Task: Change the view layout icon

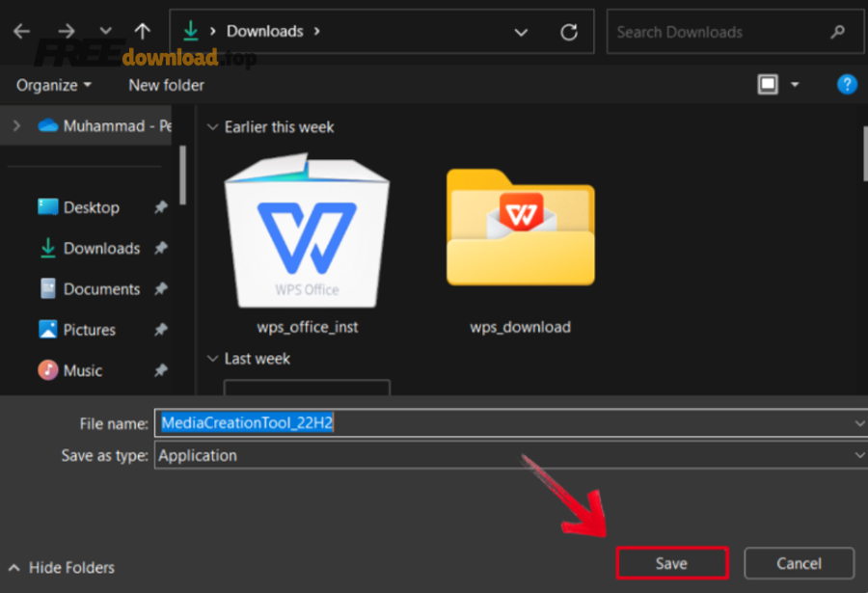Action: 768,85
